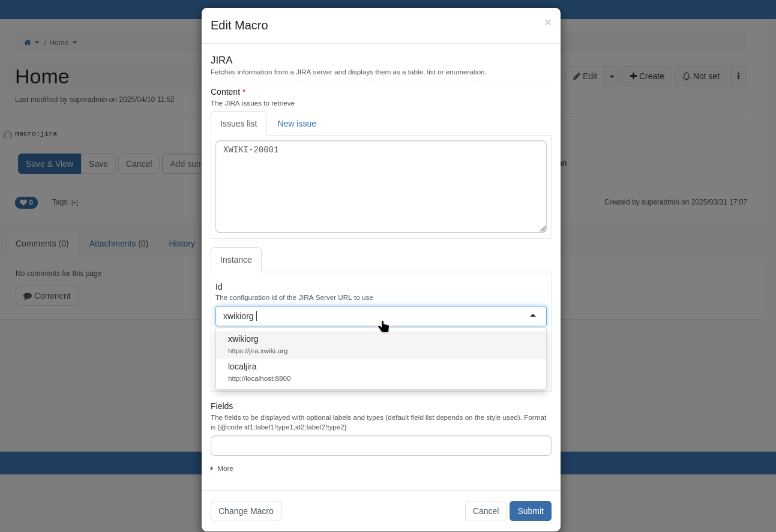Open the Not set notifications bell
The image size is (776, 532).
(701, 76)
